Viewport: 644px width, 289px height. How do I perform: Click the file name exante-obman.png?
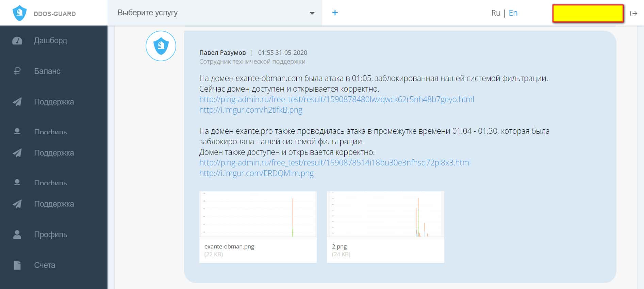point(229,246)
